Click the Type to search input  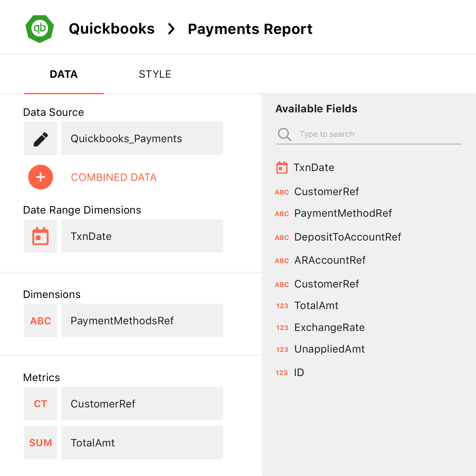point(369,135)
